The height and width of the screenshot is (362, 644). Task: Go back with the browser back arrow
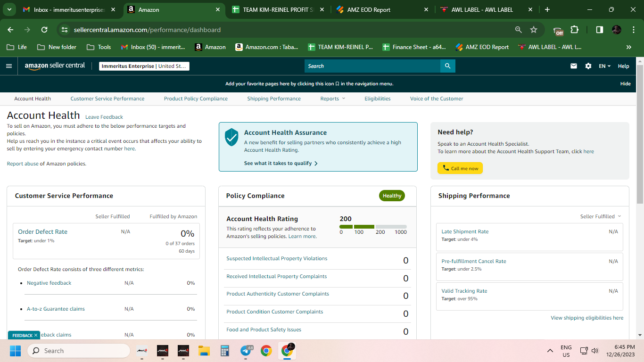pos(11,30)
